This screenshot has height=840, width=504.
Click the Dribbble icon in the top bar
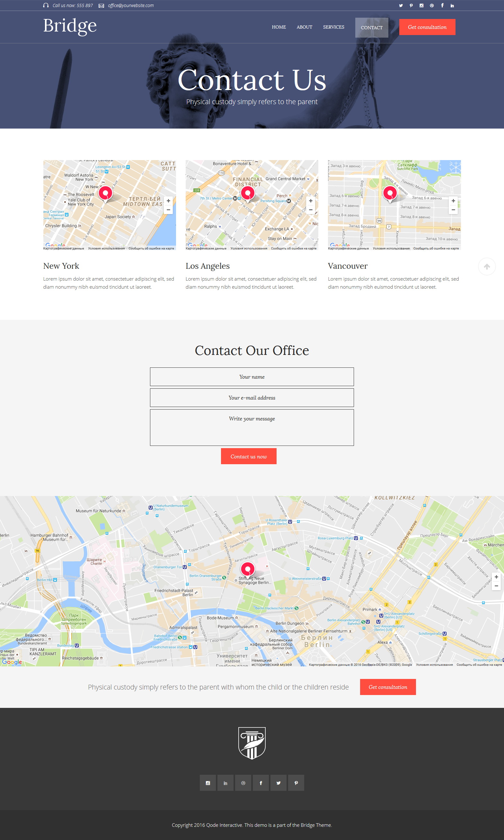click(x=432, y=5)
